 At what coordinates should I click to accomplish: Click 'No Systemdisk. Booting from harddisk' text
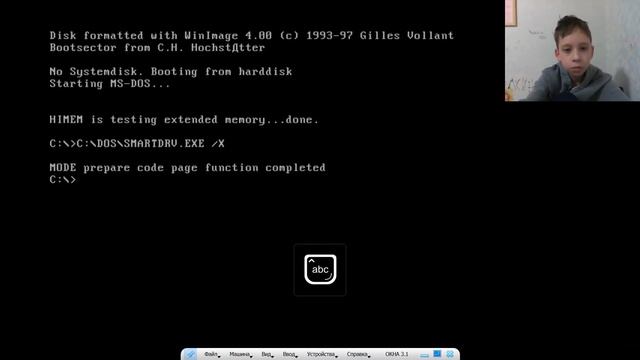pyautogui.click(x=171, y=72)
